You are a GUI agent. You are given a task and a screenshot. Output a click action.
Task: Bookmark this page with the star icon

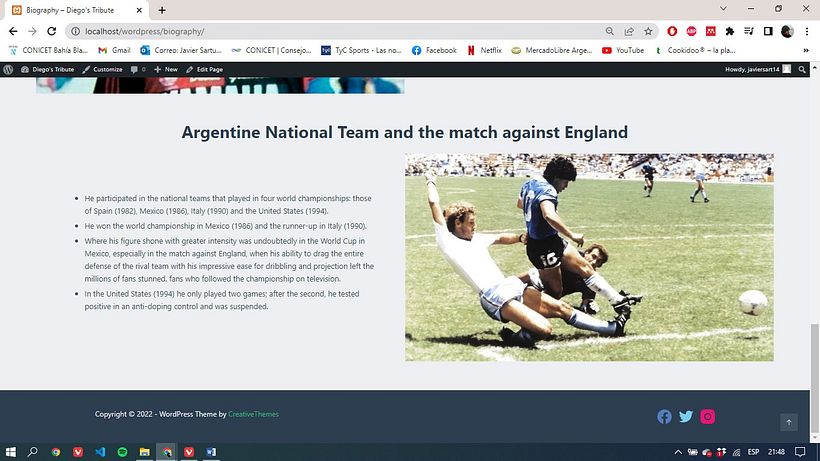click(649, 31)
